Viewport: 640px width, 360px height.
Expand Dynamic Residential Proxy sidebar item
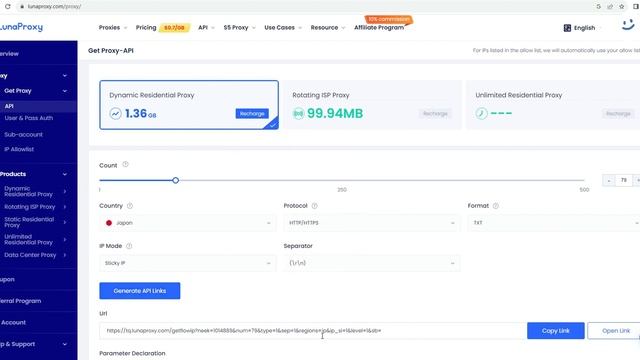coord(65,191)
